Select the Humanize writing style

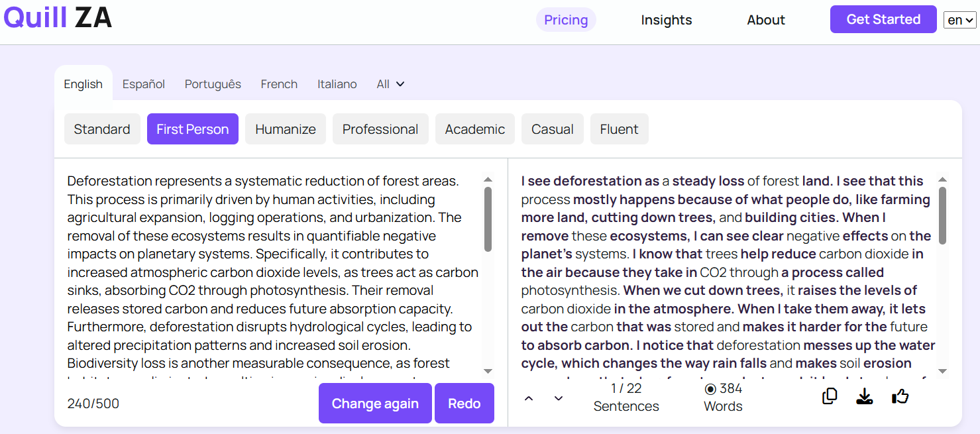coord(285,129)
